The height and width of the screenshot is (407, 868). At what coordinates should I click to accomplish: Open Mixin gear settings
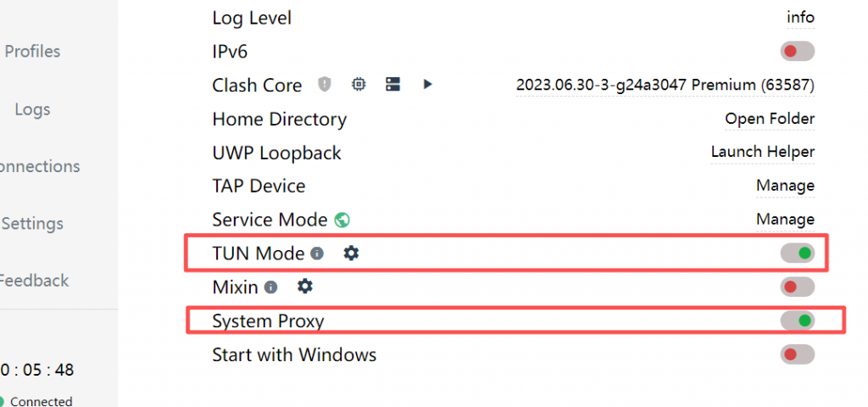coord(305,287)
